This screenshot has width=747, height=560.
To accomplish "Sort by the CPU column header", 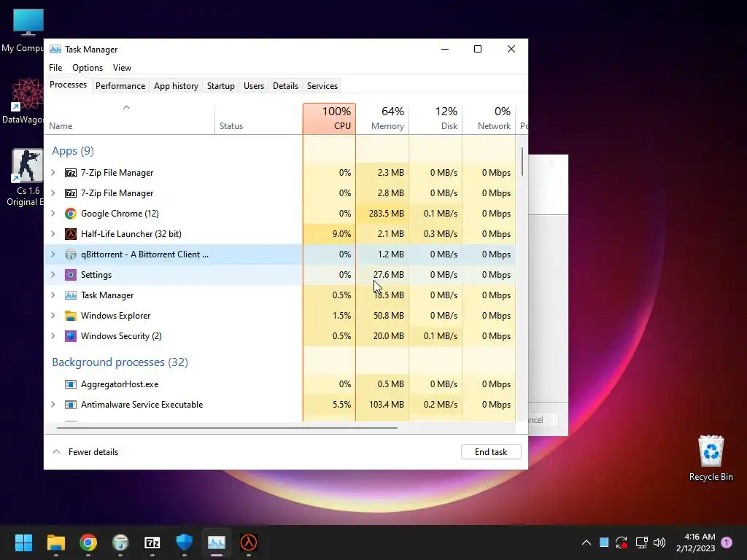I will pos(329,119).
